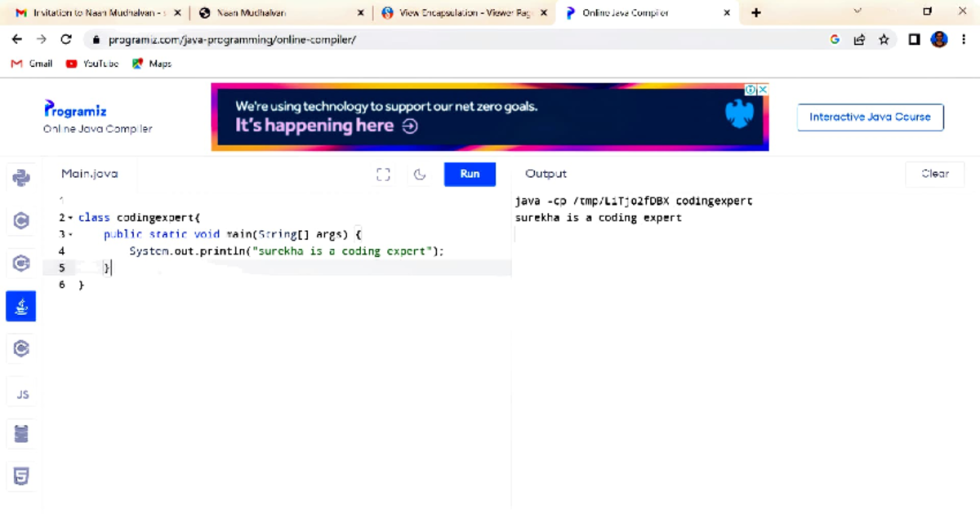Open the Main.java file tab
Image resolution: width=980 pixels, height=514 pixels.
point(90,174)
